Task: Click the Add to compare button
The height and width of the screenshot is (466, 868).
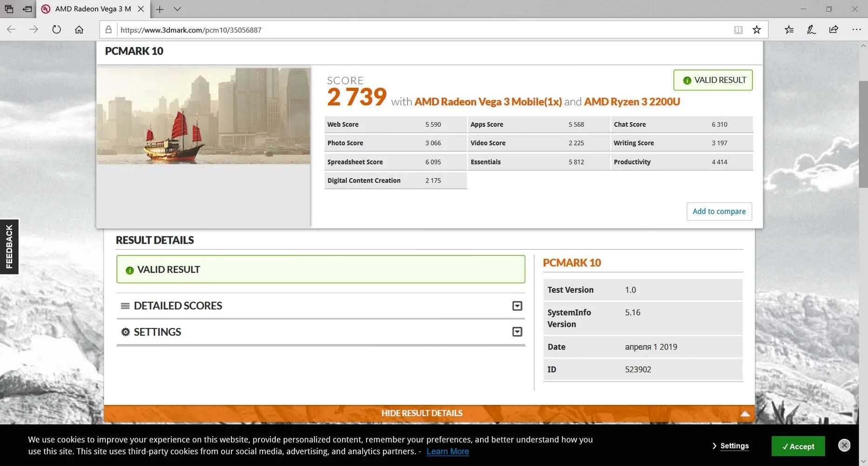Action: [719, 211]
